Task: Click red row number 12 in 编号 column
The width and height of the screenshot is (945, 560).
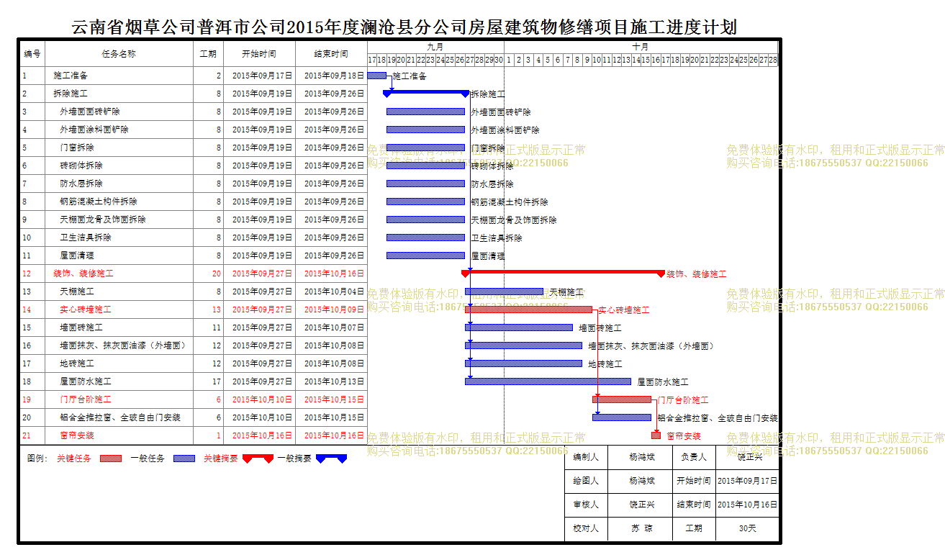Action: tap(27, 274)
